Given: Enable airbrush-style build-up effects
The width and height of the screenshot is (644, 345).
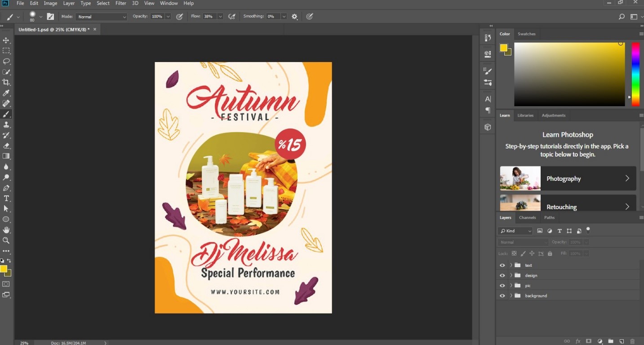Looking at the screenshot, I should pos(232,17).
